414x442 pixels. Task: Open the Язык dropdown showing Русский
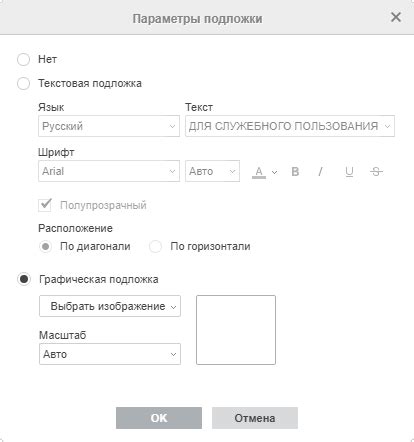point(109,126)
